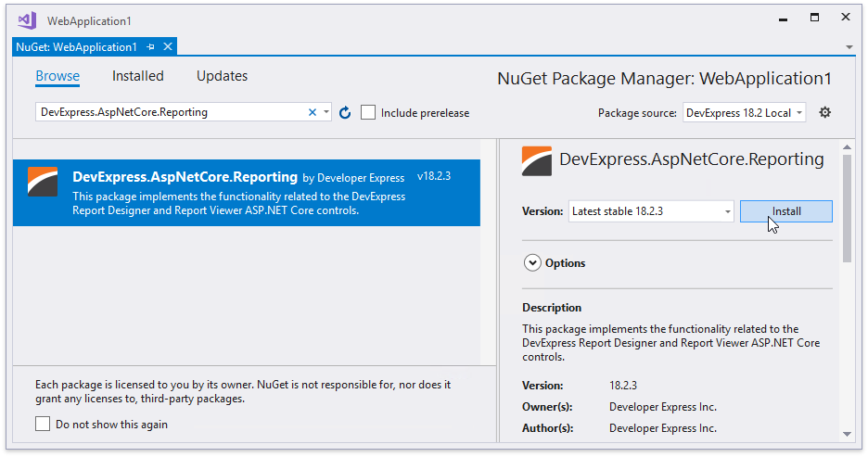
Task: Click the Visual Studio logo icon
Action: (x=27, y=19)
